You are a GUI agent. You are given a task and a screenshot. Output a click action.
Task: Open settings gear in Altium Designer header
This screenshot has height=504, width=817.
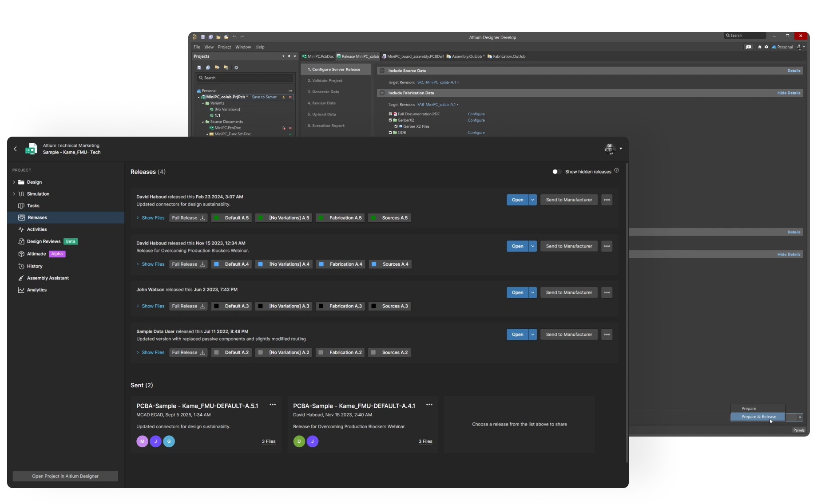click(766, 47)
